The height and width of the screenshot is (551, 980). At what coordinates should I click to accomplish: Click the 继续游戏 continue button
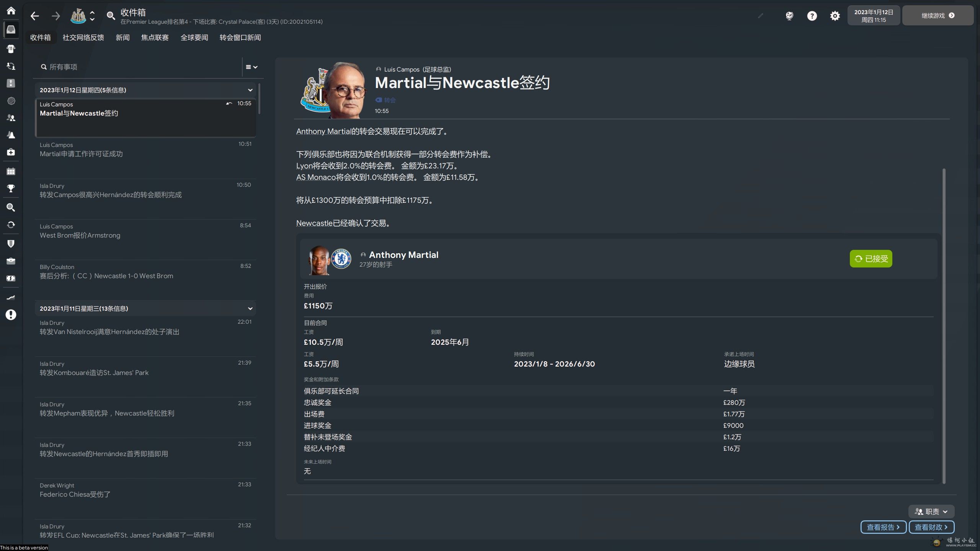click(x=938, y=16)
